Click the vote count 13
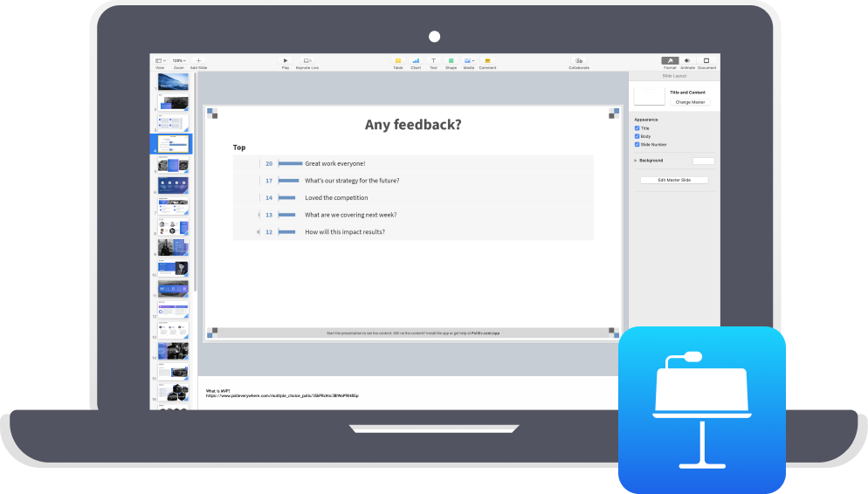The height and width of the screenshot is (494, 868). click(x=269, y=216)
